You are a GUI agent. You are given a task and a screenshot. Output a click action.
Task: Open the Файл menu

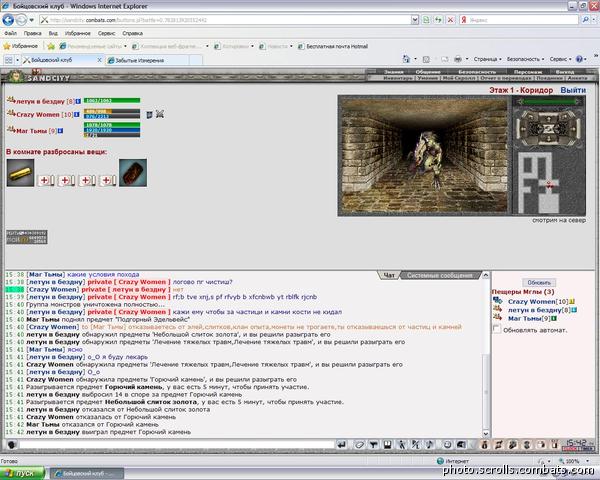pos(10,33)
